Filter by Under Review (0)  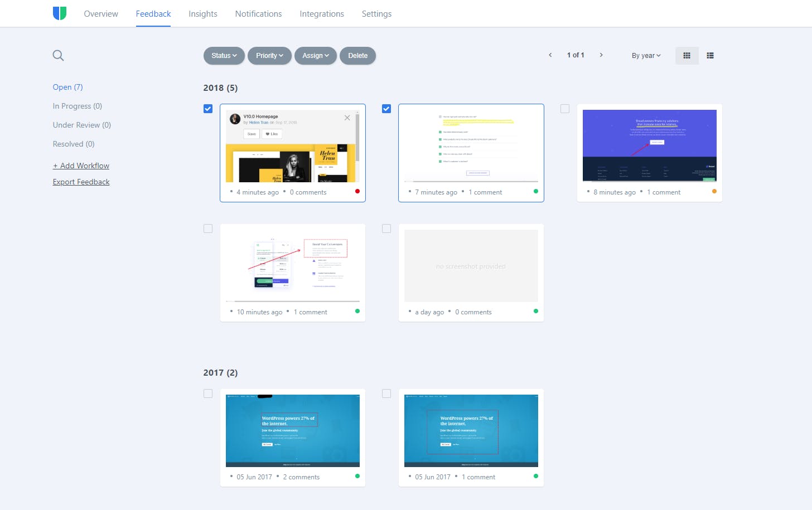click(82, 125)
